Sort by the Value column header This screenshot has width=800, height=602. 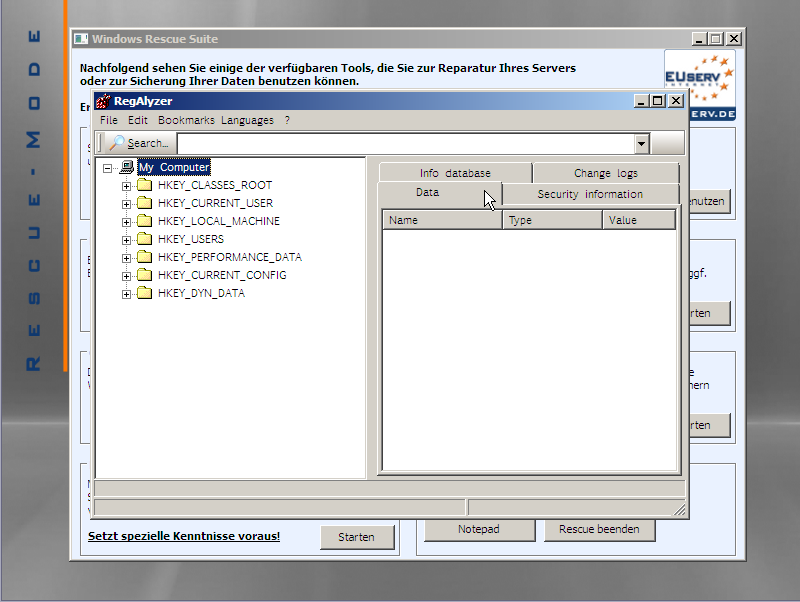pos(639,220)
